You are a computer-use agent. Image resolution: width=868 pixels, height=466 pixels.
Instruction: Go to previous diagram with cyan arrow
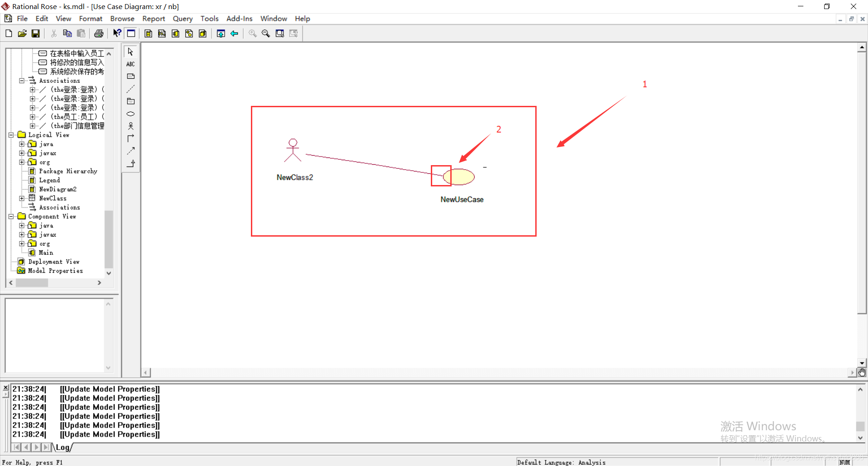coord(234,33)
